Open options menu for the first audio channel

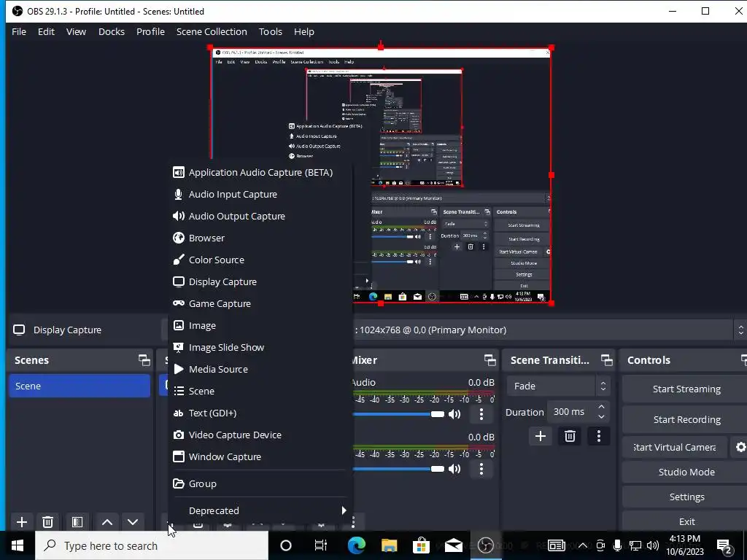pyautogui.click(x=481, y=414)
